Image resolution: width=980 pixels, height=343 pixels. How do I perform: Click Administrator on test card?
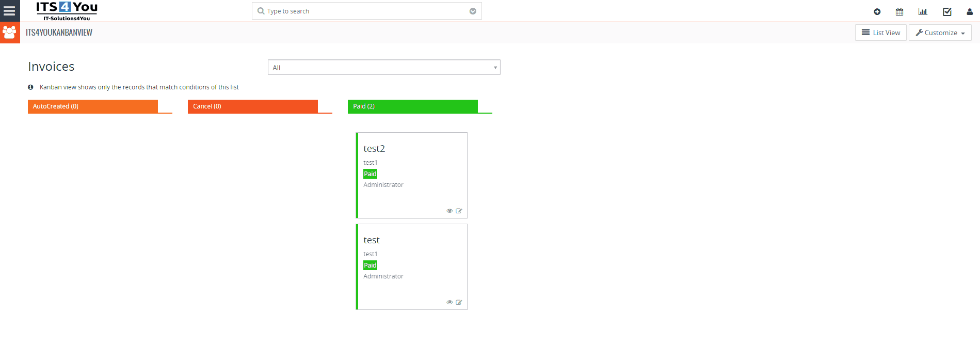[383, 276]
